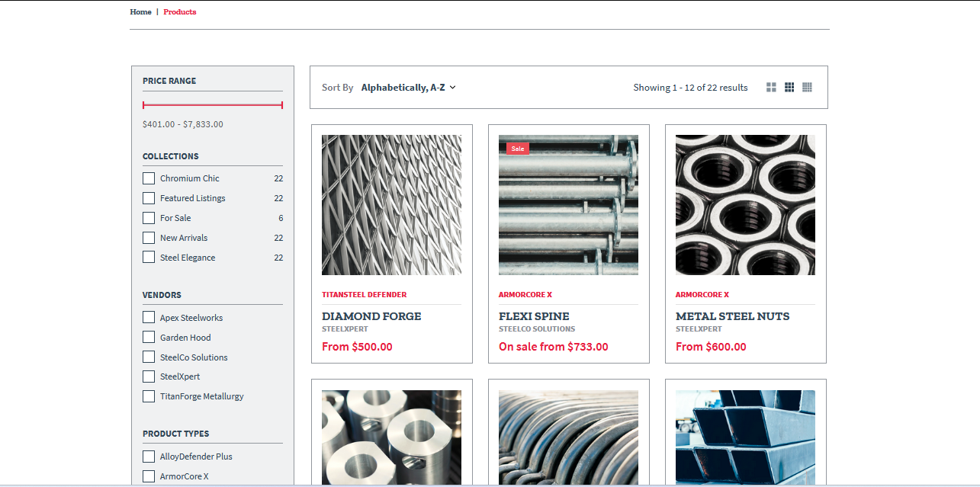Check the ArmorCore X product type
980x487 pixels.
pyautogui.click(x=149, y=476)
